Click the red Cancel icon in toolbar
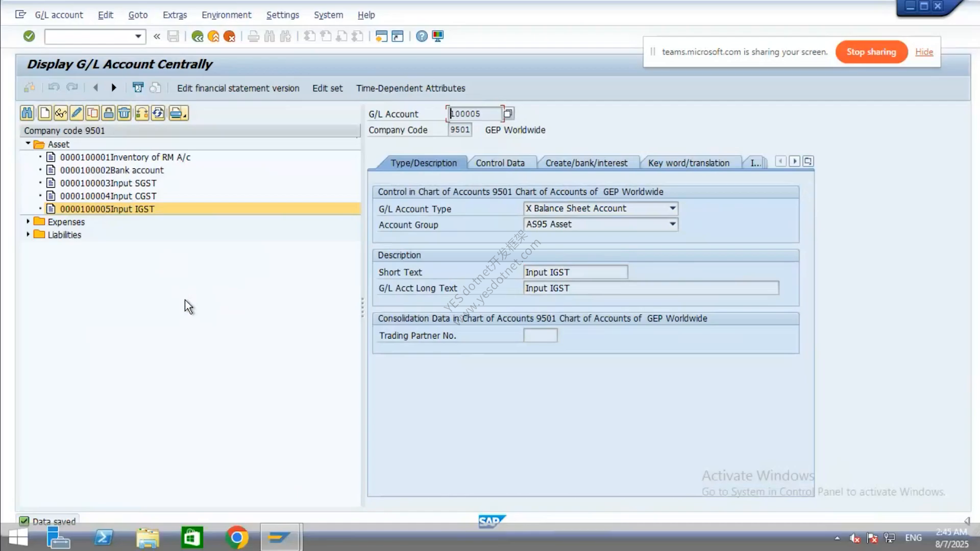Screen dimensions: 980x551 229,36
